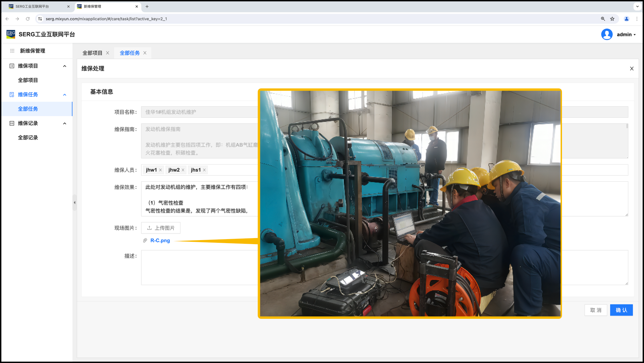Click the 维保项目 sidebar icon
Viewport: 644px width, 363px height.
click(12, 66)
